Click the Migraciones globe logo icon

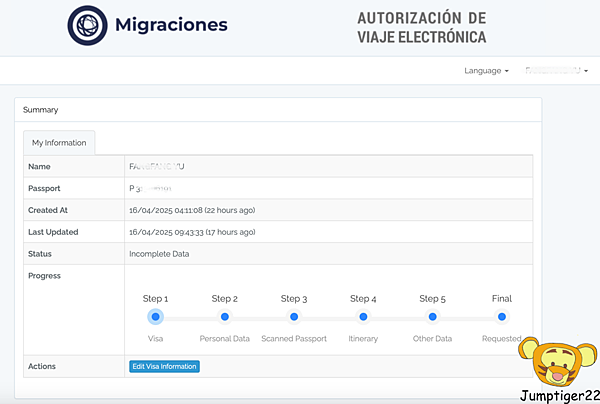click(x=87, y=25)
